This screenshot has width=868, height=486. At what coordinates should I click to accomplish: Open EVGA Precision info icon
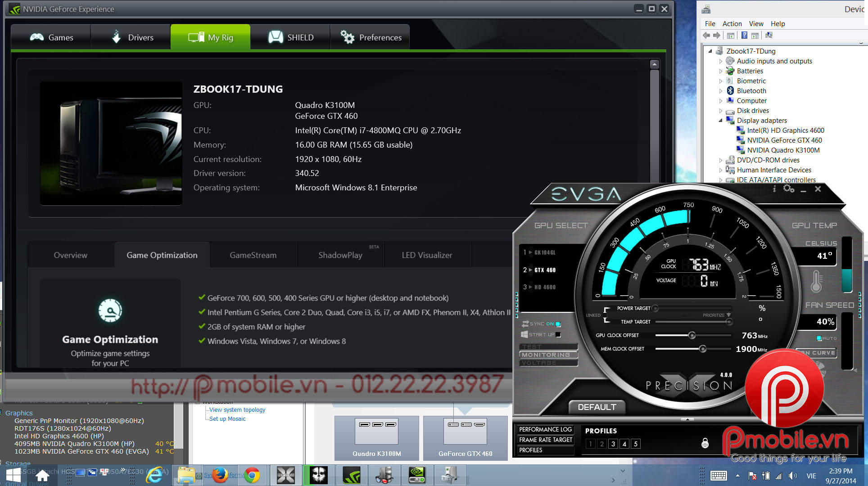[x=774, y=189]
